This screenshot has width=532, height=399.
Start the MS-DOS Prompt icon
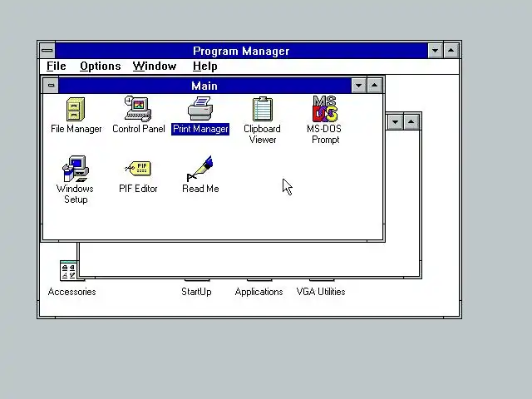click(x=325, y=109)
